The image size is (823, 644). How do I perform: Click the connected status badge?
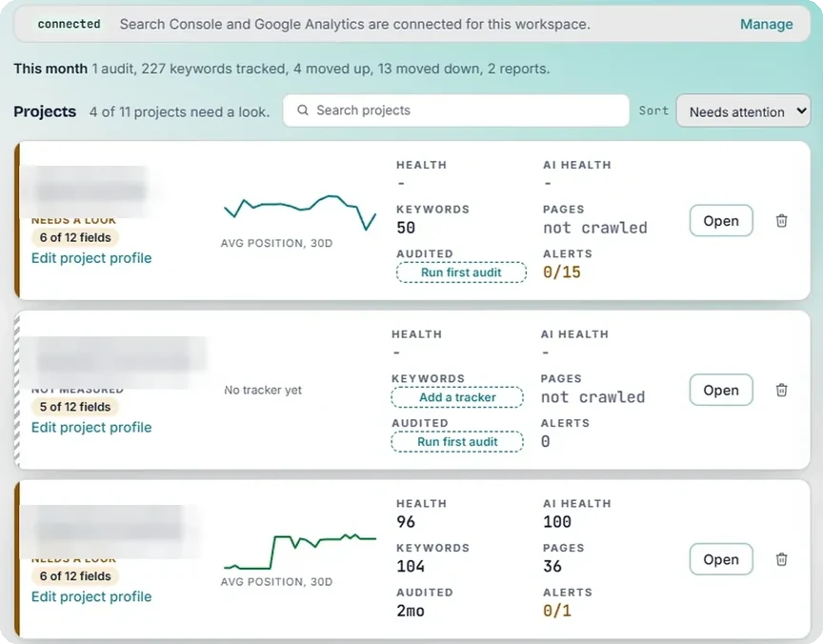click(69, 24)
